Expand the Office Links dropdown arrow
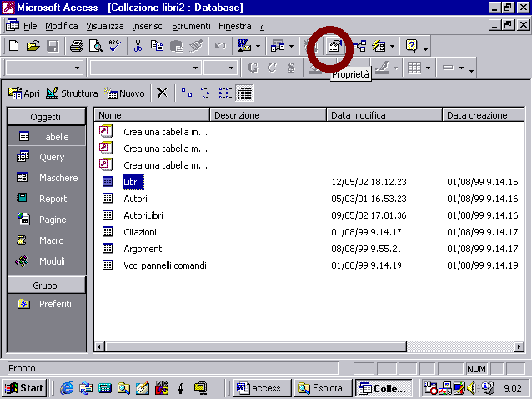 (258, 46)
